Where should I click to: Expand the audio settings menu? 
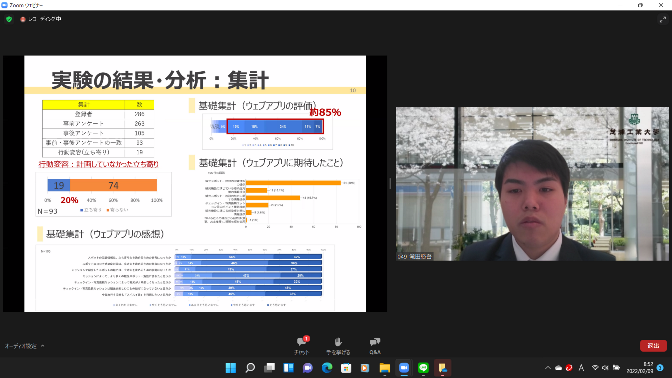42,346
